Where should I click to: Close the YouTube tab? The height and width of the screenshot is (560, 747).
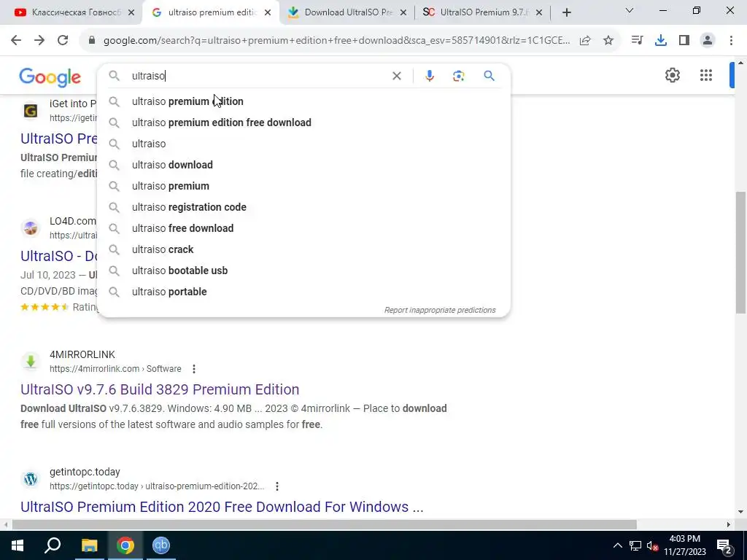(x=131, y=13)
